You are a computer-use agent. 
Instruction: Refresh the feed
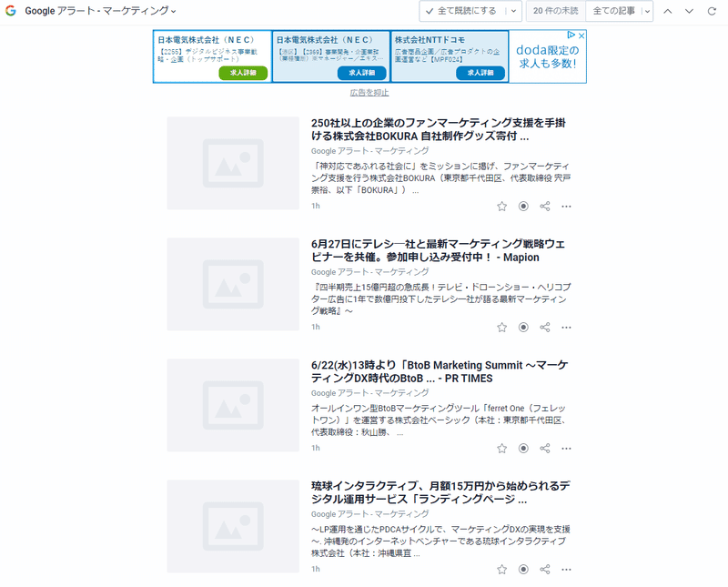[x=712, y=11]
